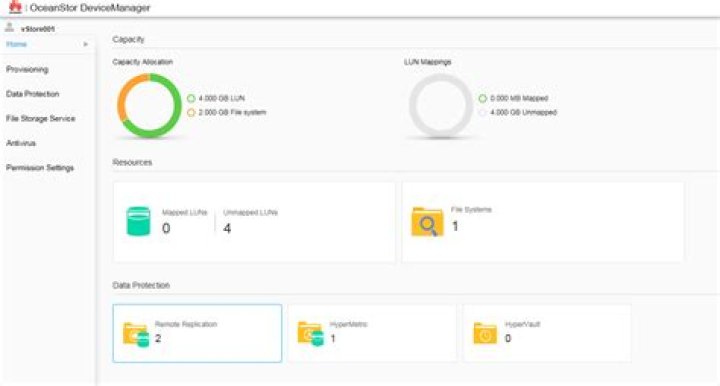720x386 pixels.
Task: Open the HyperVault count 0
Action: 508,338
